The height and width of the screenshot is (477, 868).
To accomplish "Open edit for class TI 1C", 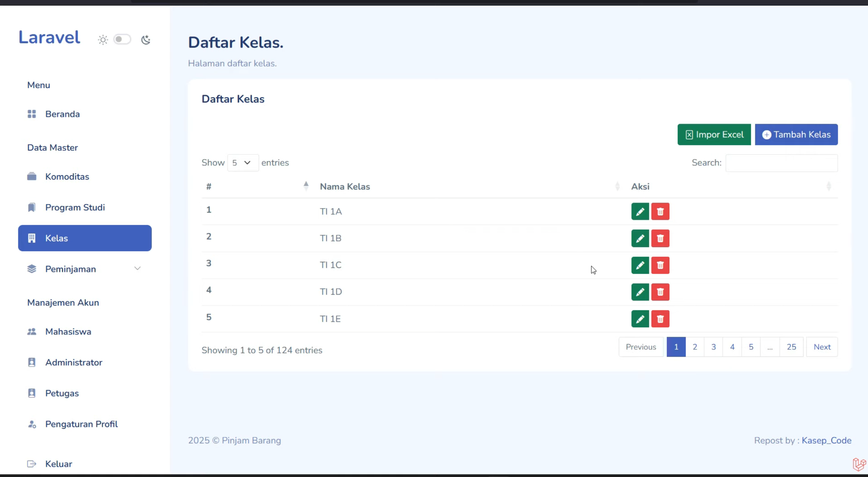I will pyautogui.click(x=640, y=265).
